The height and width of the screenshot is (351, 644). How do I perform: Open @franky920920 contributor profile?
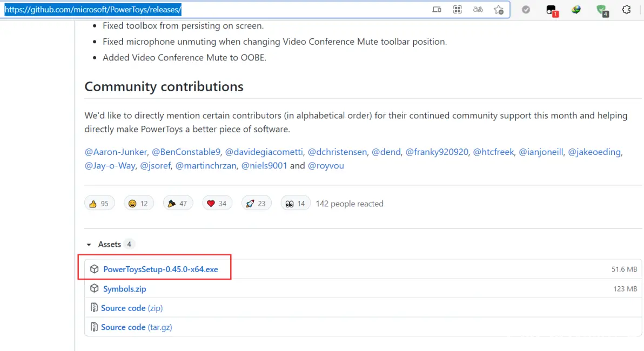click(x=437, y=152)
